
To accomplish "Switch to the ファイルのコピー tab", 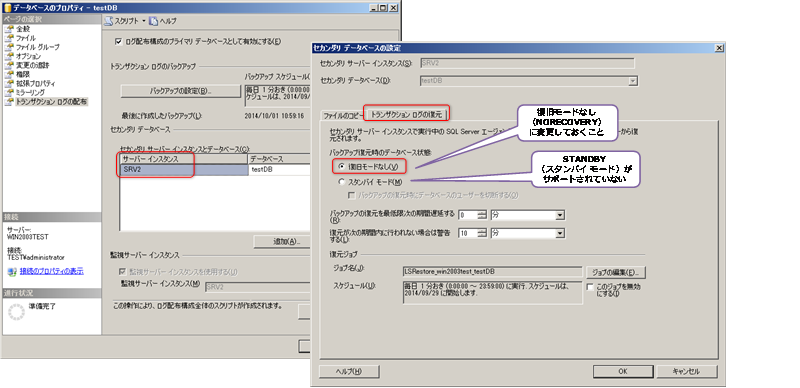I will tap(342, 116).
